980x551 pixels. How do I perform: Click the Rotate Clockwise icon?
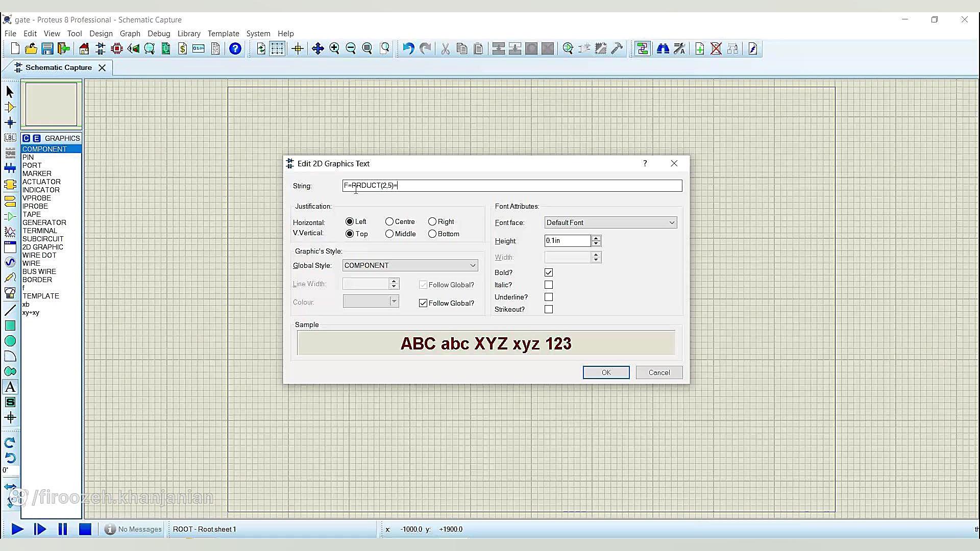click(x=10, y=442)
